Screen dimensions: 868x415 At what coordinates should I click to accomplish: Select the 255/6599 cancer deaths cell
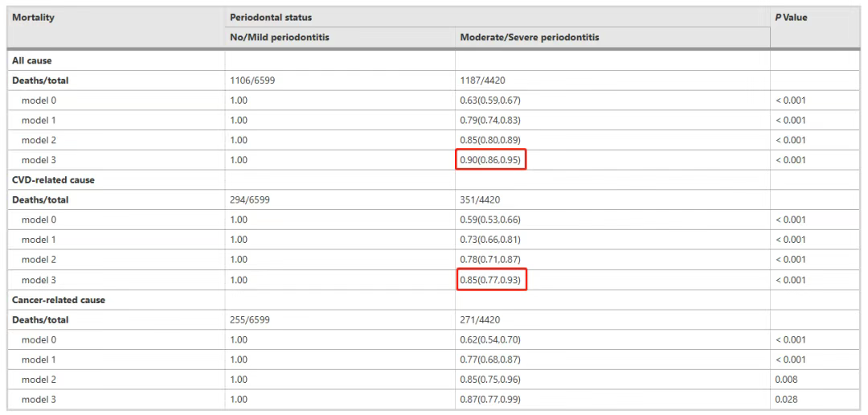[341, 320]
